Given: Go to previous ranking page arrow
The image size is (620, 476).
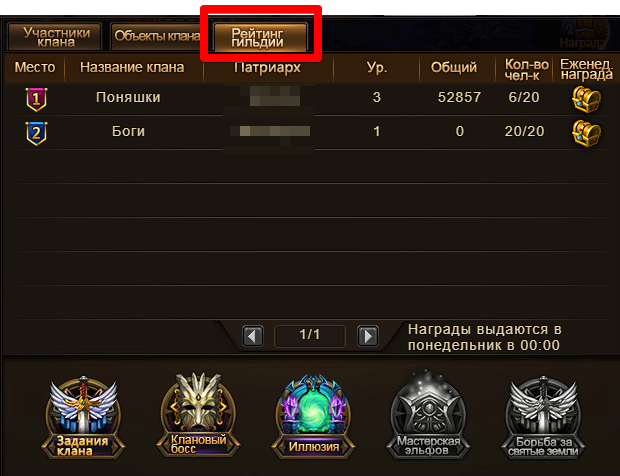Looking at the screenshot, I should click(253, 336).
